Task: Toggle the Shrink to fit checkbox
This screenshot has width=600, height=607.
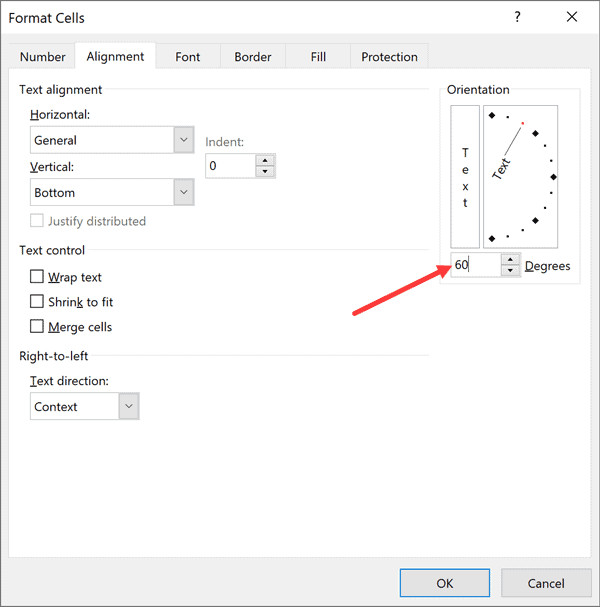Action: pyautogui.click(x=38, y=302)
